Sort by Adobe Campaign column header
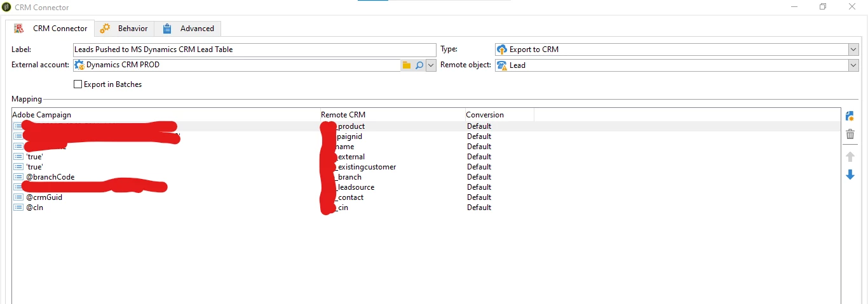Screen dimensions: 868x304 pos(166,115)
